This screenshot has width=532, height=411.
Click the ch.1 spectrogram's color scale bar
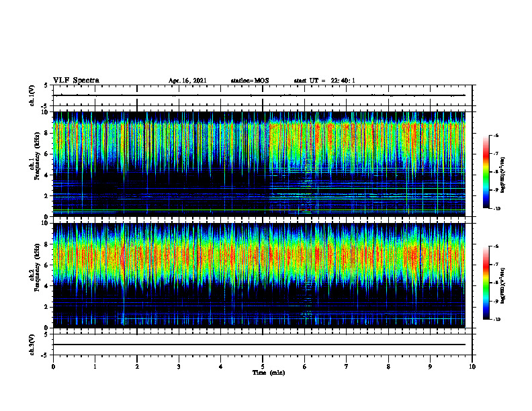(x=486, y=172)
